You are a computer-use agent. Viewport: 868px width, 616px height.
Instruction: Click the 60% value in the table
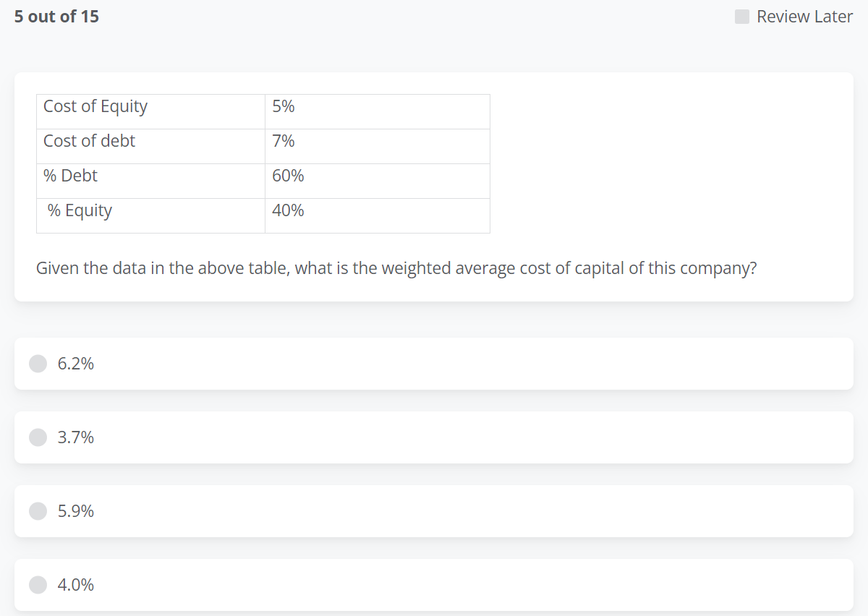coord(287,176)
